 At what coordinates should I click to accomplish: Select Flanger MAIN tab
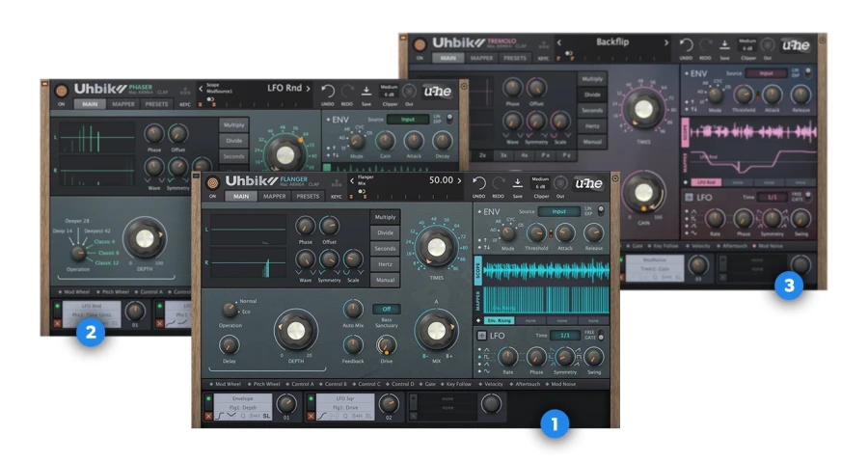[241, 197]
